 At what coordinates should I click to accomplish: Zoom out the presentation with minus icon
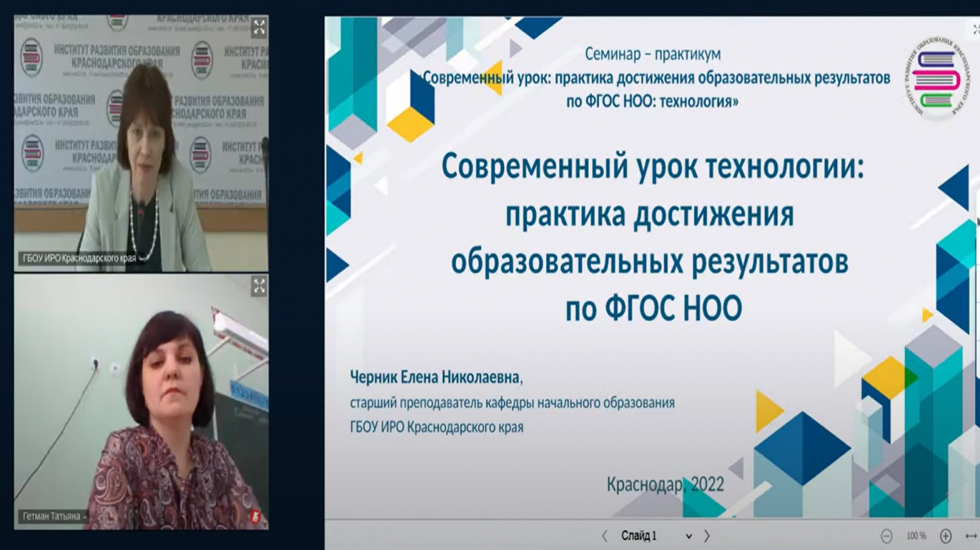886,537
